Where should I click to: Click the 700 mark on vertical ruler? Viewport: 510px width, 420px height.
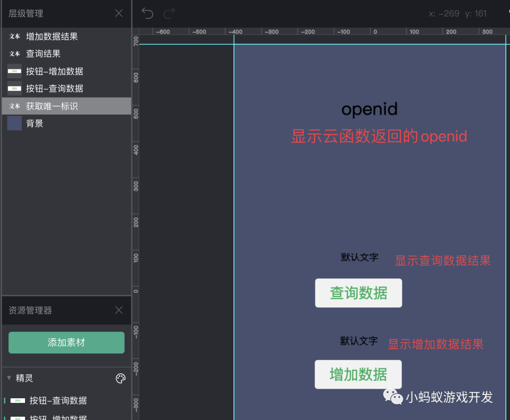coord(136,41)
